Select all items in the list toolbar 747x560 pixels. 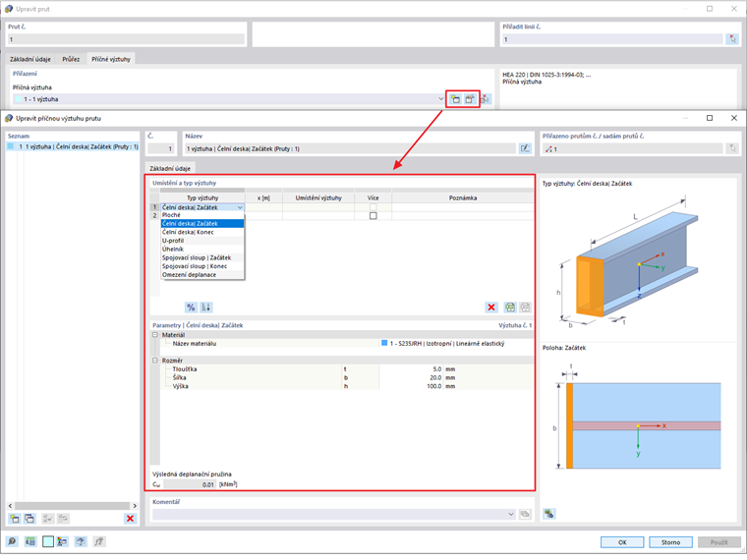click(x=47, y=519)
